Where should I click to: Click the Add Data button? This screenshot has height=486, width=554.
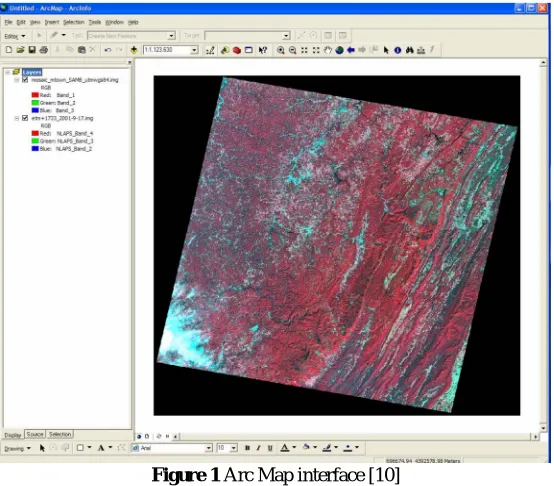[134, 50]
